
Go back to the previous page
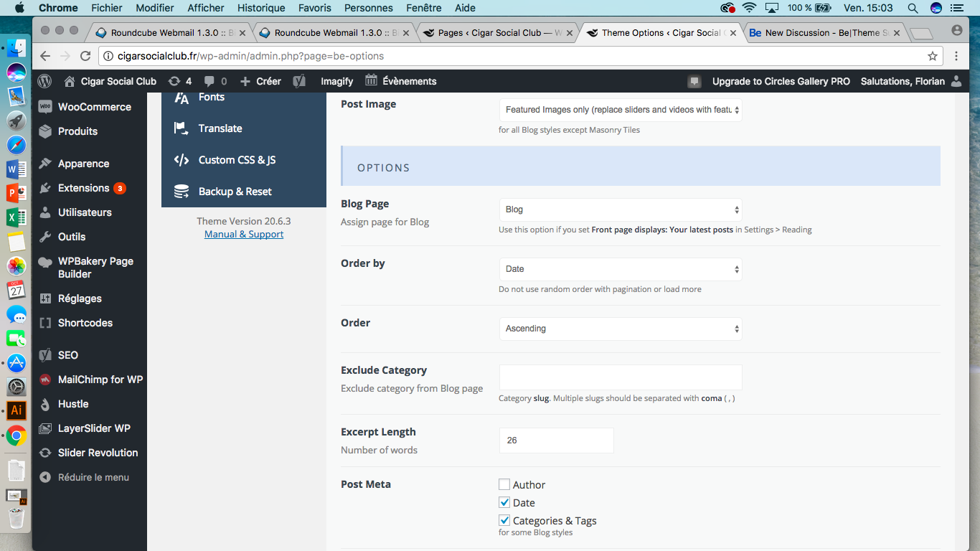(44, 56)
